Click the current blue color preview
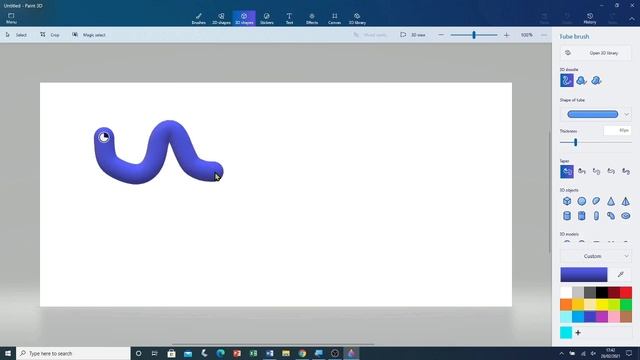Viewport: 640px width, 360px height. tap(584, 275)
